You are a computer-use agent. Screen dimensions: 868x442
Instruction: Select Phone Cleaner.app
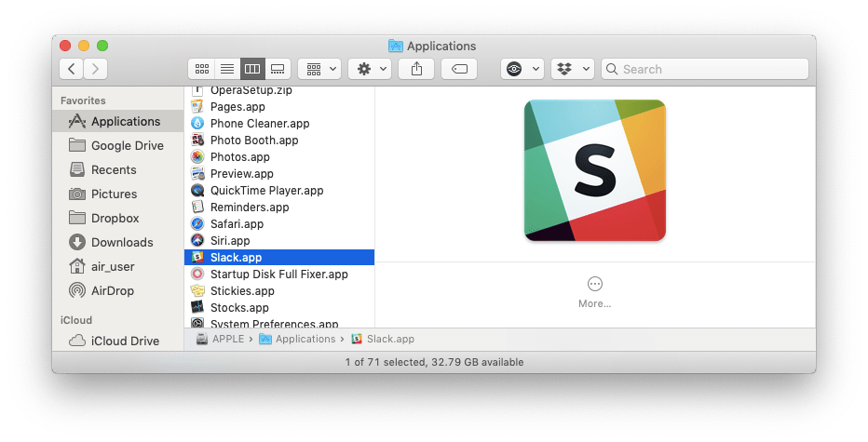[279, 124]
